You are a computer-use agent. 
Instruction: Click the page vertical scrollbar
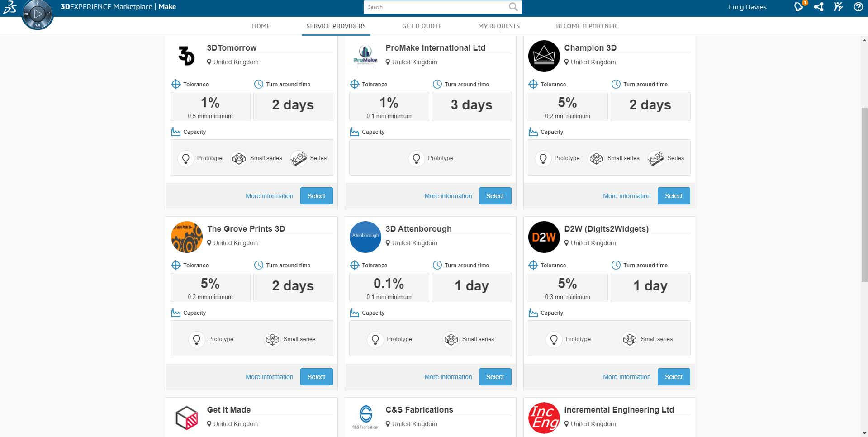tap(864, 195)
